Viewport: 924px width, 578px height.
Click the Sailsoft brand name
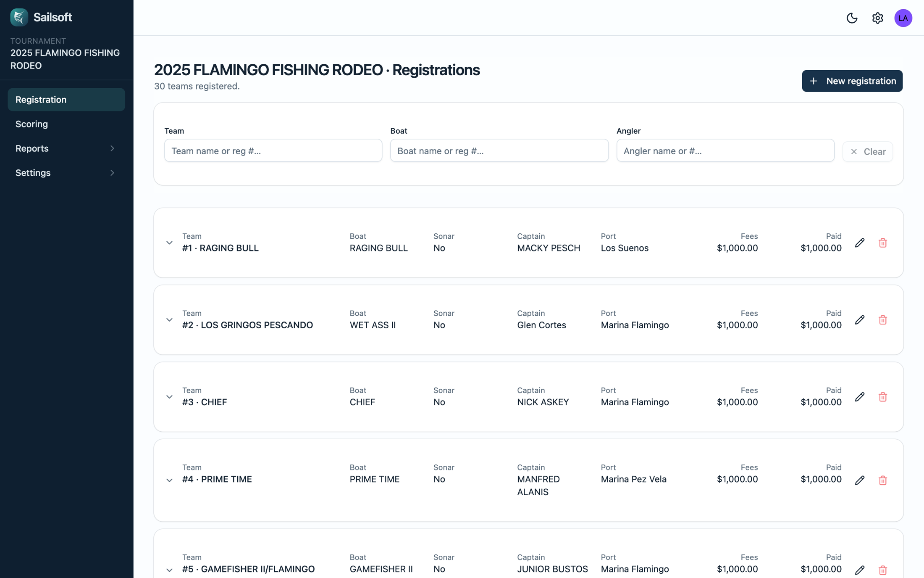53,17
